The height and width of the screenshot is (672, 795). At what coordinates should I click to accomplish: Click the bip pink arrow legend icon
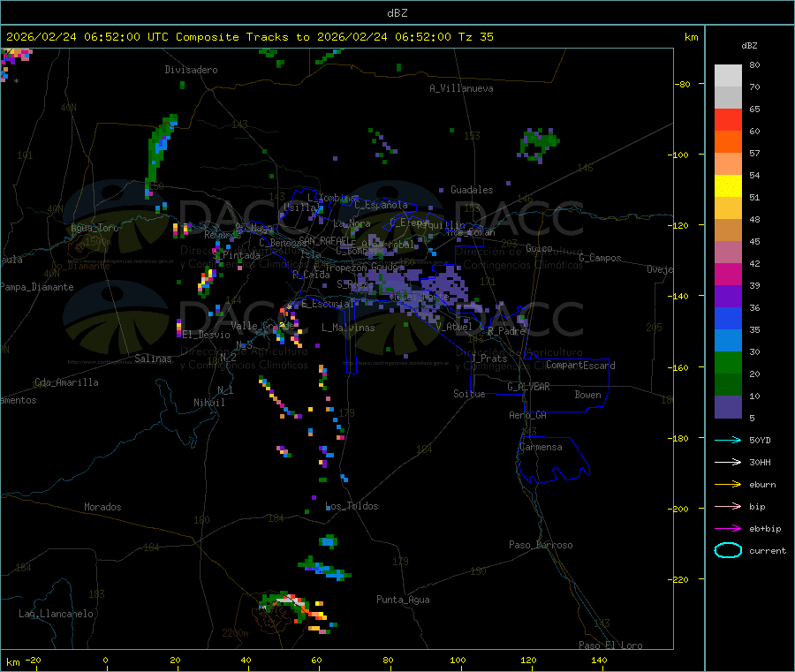728,506
